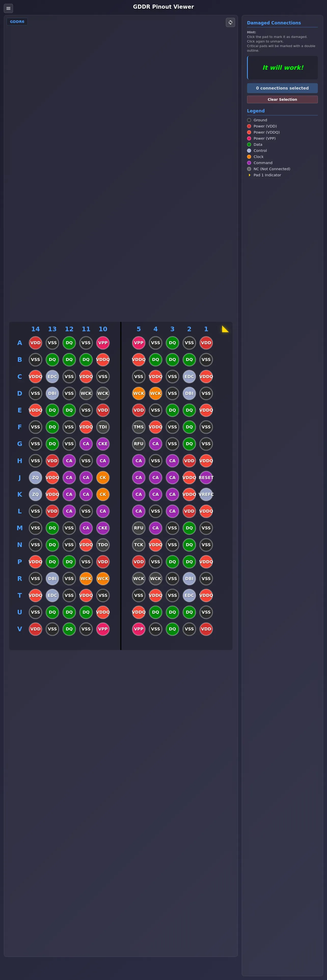The height and width of the screenshot is (980, 327).
Task: Click the Clear Selection button
Action: pyautogui.click(x=282, y=99)
